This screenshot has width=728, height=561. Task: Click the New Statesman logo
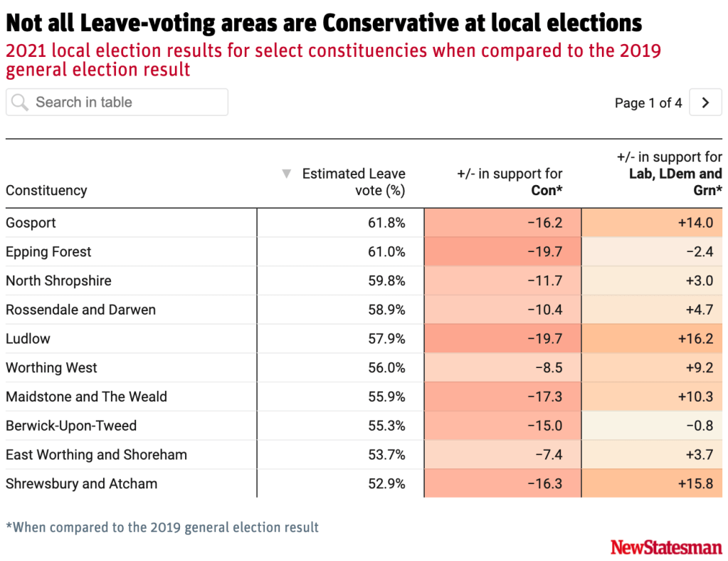pos(666,547)
